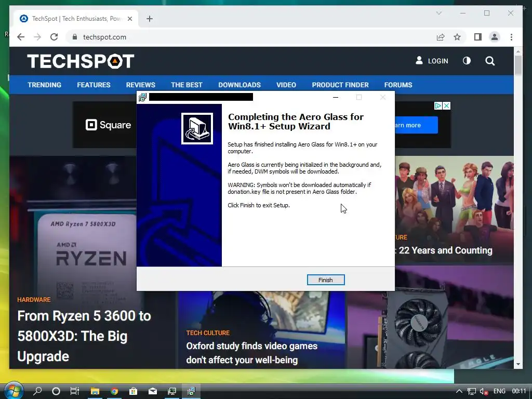The width and height of the screenshot is (532, 399).
Task: Visit the Forums
Action: (398, 85)
